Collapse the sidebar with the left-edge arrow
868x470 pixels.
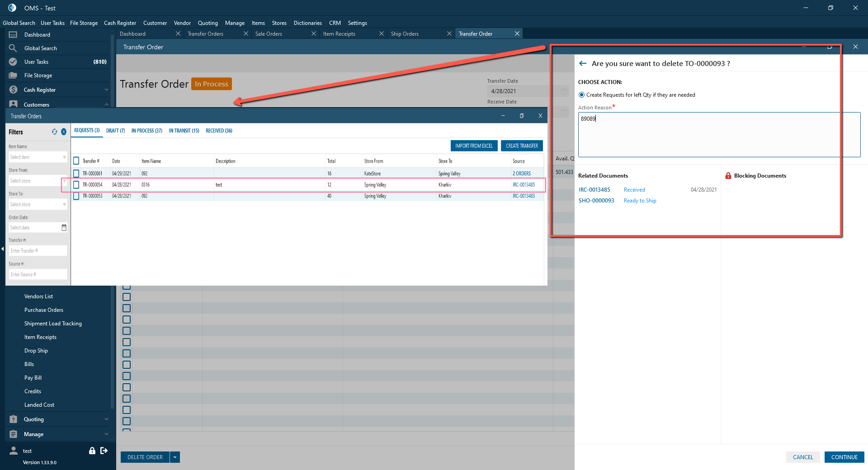click(x=3, y=249)
